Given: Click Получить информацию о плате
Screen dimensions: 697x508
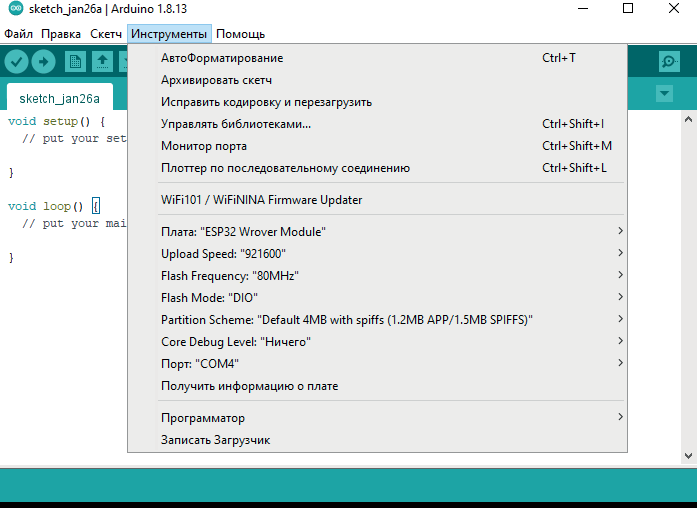Looking at the screenshot, I should click(x=249, y=386).
